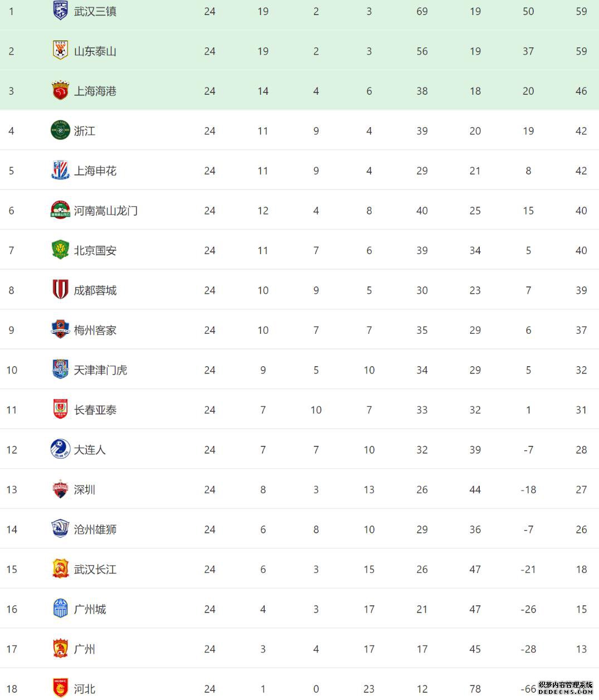Open the 沧州雄狮 team name link
This screenshot has height=700, width=599.
pyautogui.click(x=95, y=529)
